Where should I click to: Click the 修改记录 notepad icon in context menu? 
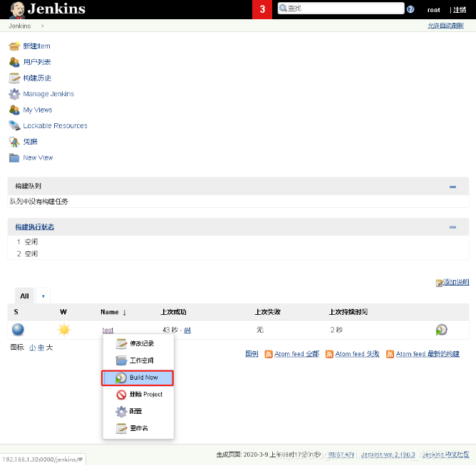coord(121,343)
